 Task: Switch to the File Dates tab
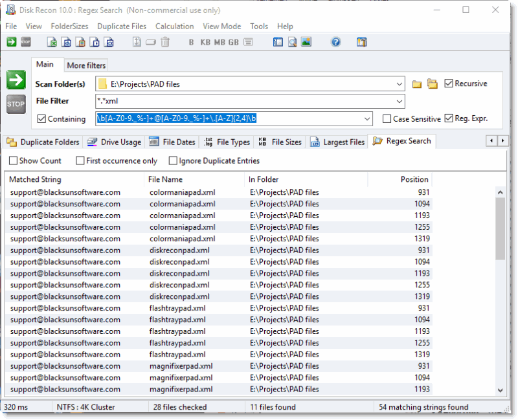point(172,142)
